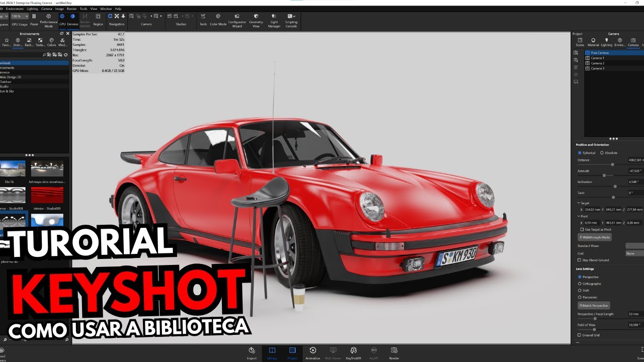644x362 pixels.
Task: Adjust the Azimuth slider
Action: pos(604,175)
